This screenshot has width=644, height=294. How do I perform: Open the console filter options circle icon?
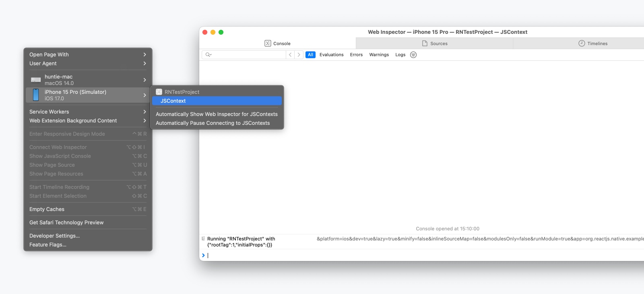click(413, 55)
